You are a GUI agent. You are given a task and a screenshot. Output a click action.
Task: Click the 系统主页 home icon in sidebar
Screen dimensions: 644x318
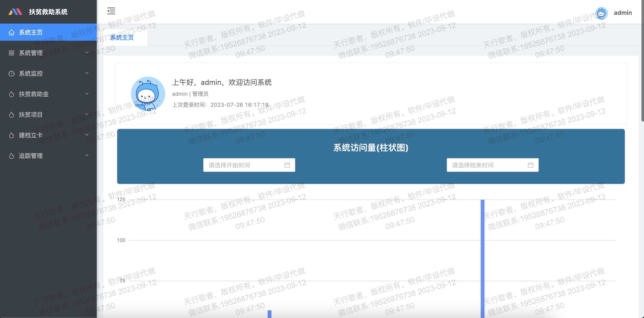pos(12,32)
